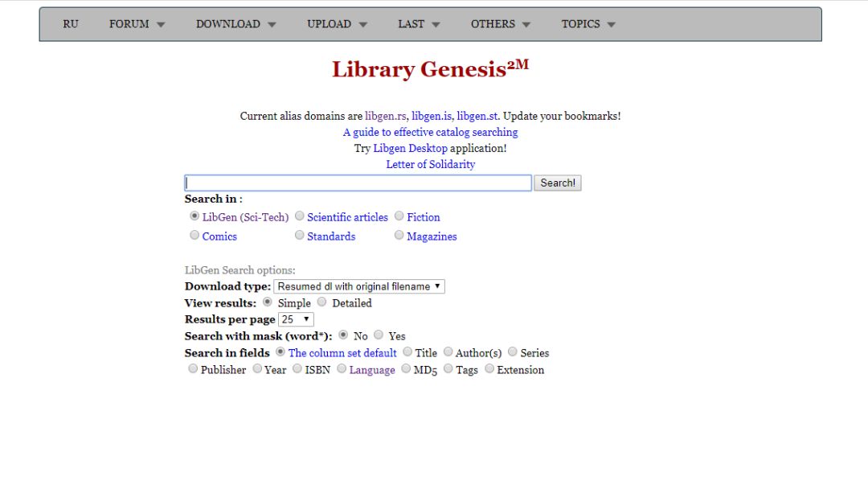Screen dimensions: 868x481
Task: Open the Fiction link text
Action: click(x=424, y=217)
